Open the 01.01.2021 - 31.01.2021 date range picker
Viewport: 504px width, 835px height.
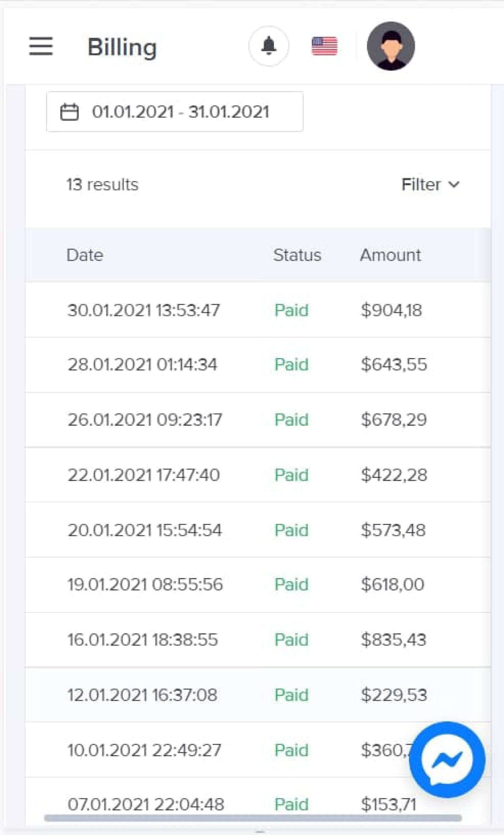(175, 112)
